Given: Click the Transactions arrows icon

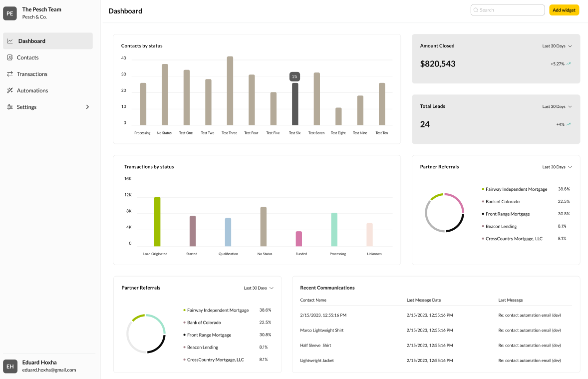Looking at the screenshot, I should (x=10, y=74).
